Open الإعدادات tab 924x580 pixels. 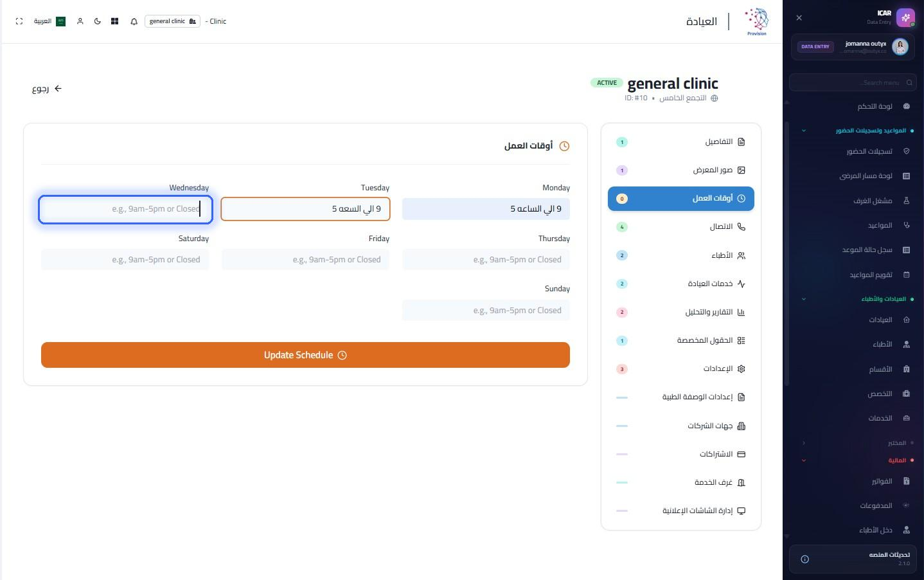click(681, 369)
